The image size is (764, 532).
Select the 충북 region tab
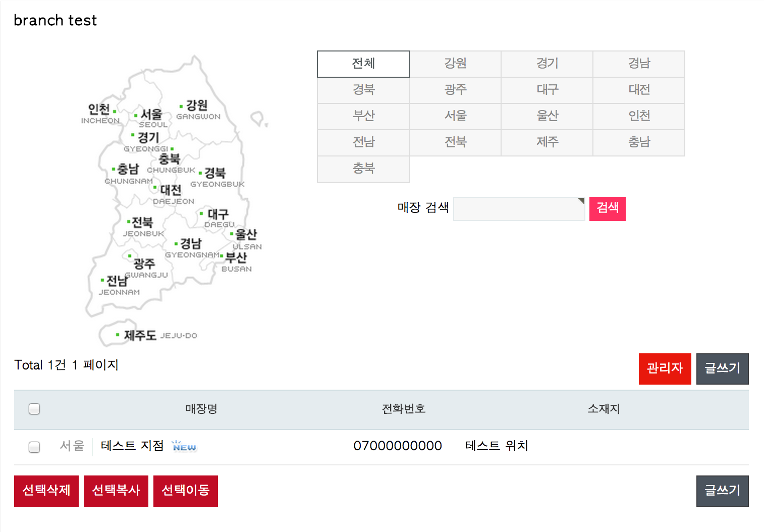363,169
